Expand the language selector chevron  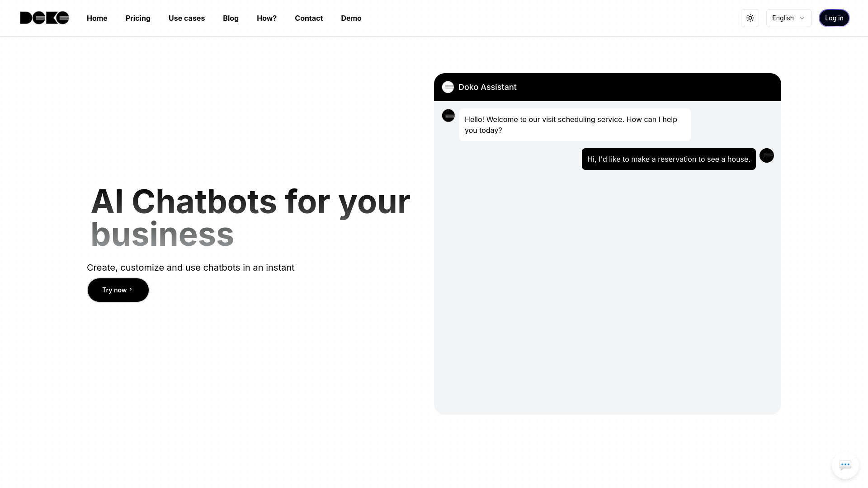point(802,18)
